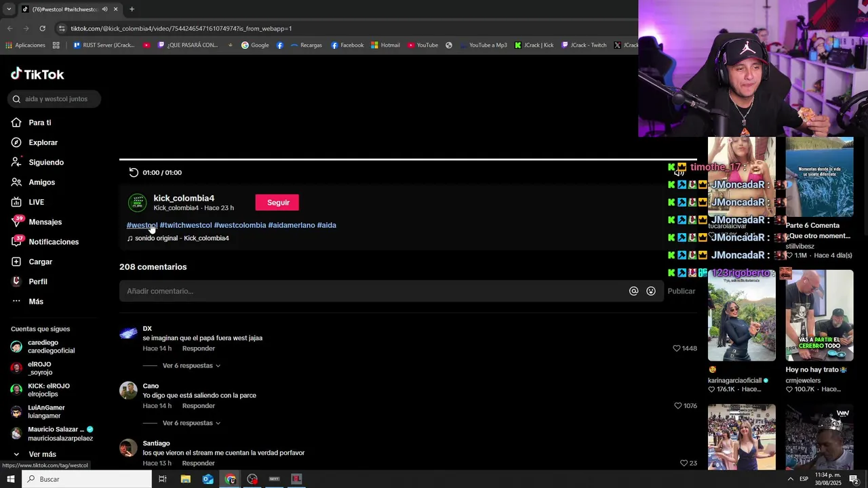Like Cano's comment with heart icon

[677, 405]
